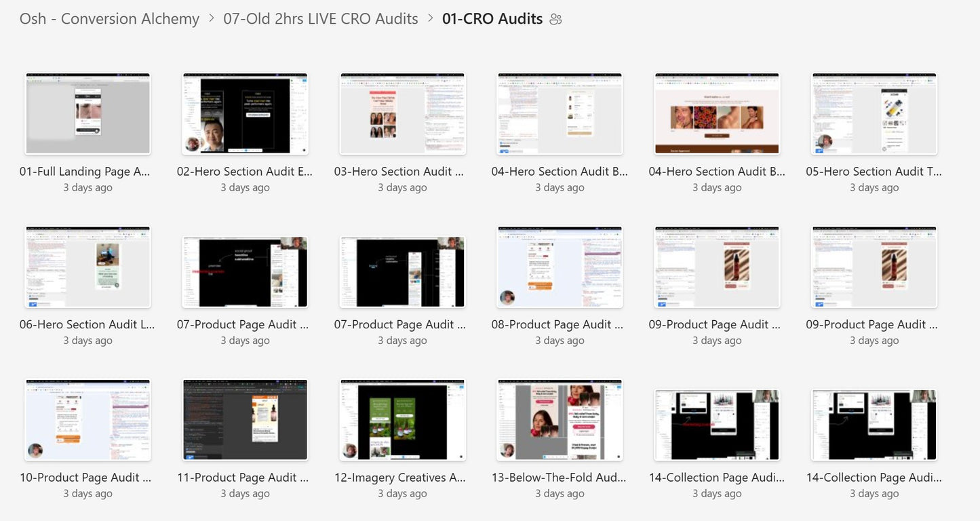Image resolution: width=980 pixels, height=521 pixels.
Task: Open the 10-Product Page Audit video thumbnail
Action: pyautogui.click(x=87, y=421)
